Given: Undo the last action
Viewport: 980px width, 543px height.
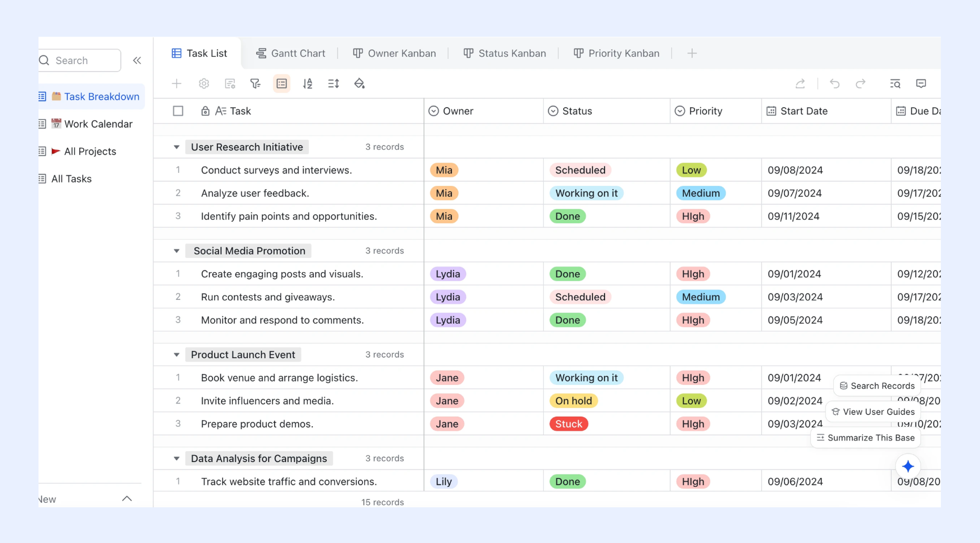Looking at the screenshot, I should tap(834, 84).
